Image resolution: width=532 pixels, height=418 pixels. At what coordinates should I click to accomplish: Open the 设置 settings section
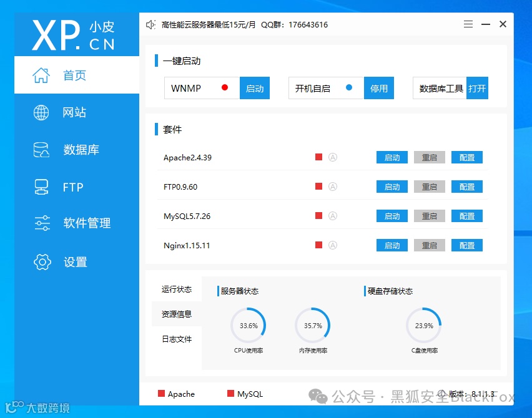[x=77, y=261]
